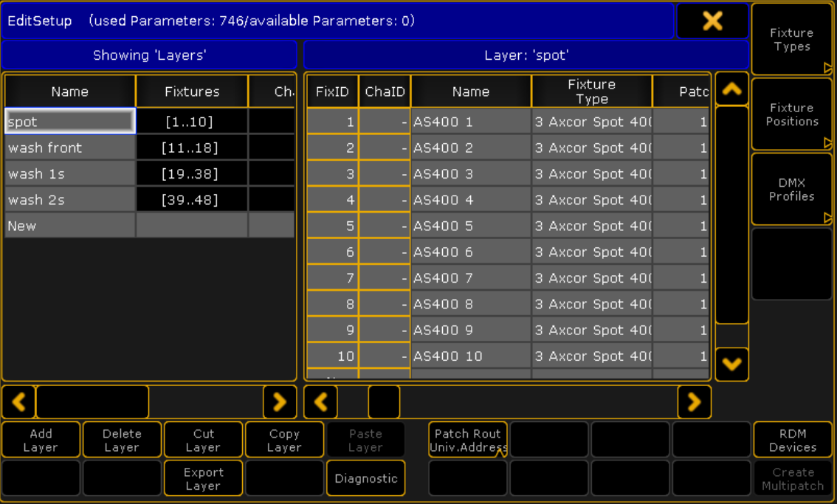Click the Fixtures cell showing [11..18]
Image resolution: width=837 pixels, height=504 pixels.
pyautogui.click(x=192, y=148)
